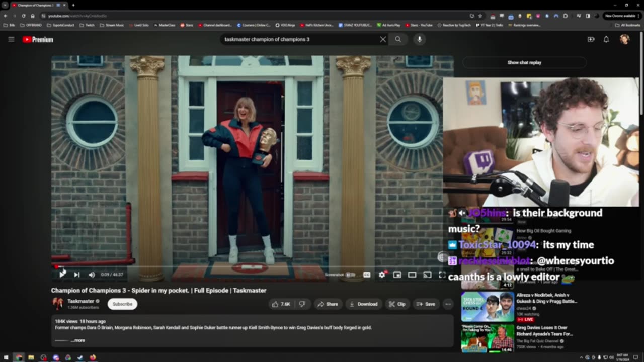The image size is (644, 362).
Task: Open YouTube notifications bell
Action: pos(606,39)
